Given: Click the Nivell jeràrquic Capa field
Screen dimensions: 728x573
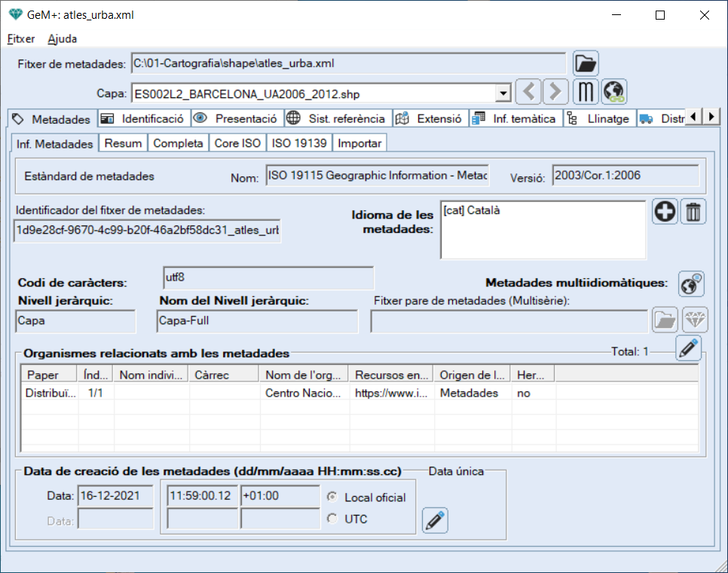Looking at the screenshot, I should (75, 321).
